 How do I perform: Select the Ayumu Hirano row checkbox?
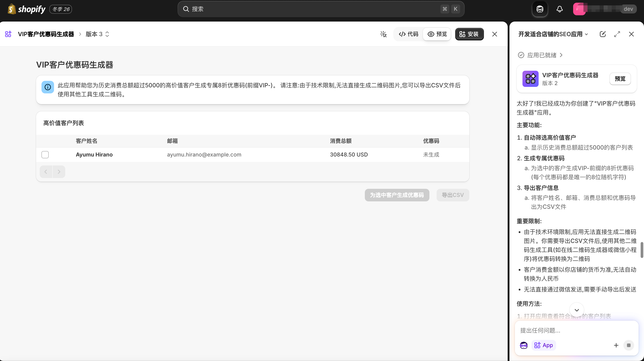(45, 155)
